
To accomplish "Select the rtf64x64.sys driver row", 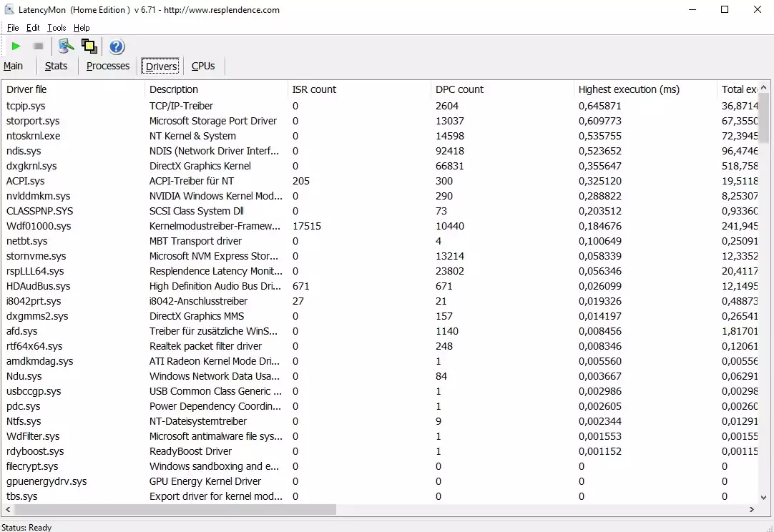I will pyautogui.click(x=380, y=346).
